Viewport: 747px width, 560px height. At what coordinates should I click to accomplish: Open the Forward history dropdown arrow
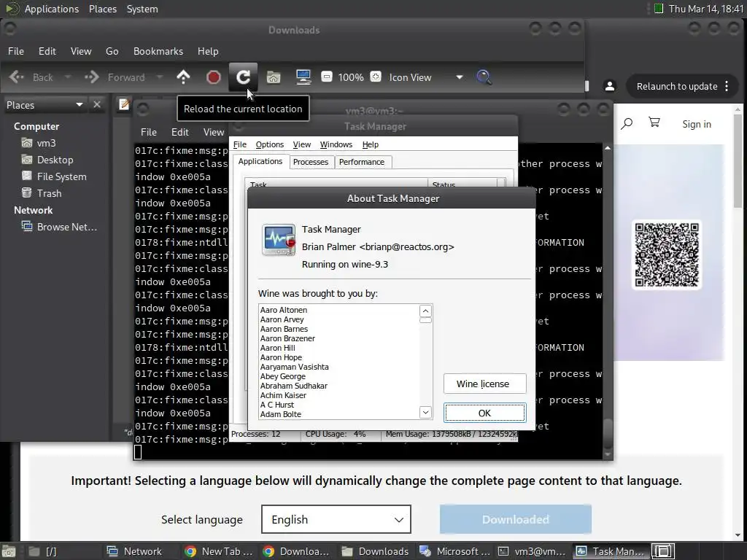tap(160, 77)
